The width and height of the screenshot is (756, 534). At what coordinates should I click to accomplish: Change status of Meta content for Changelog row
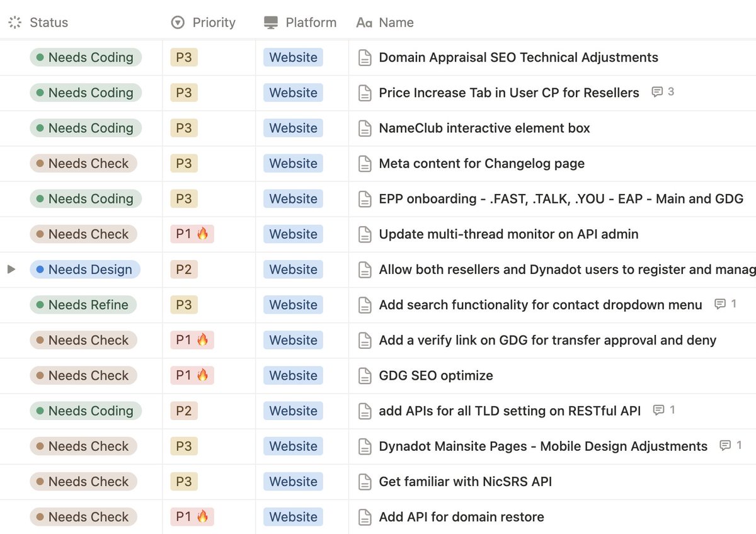click(x=83, y=164)
